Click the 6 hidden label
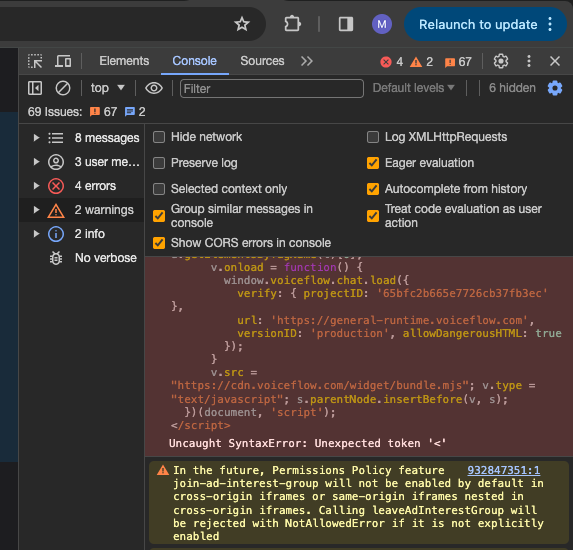Image resolution: width=573 pixels, height=550 pixels. pos(512,88)
